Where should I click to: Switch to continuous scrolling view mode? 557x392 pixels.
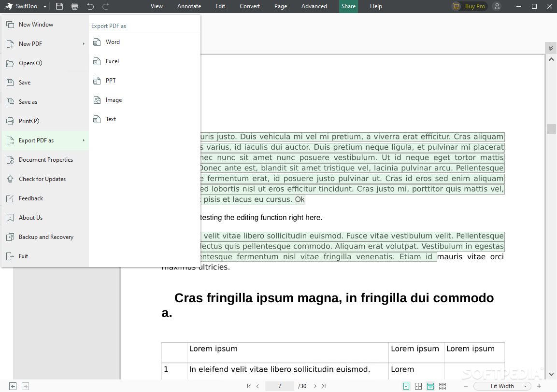(x=430, y=386)
